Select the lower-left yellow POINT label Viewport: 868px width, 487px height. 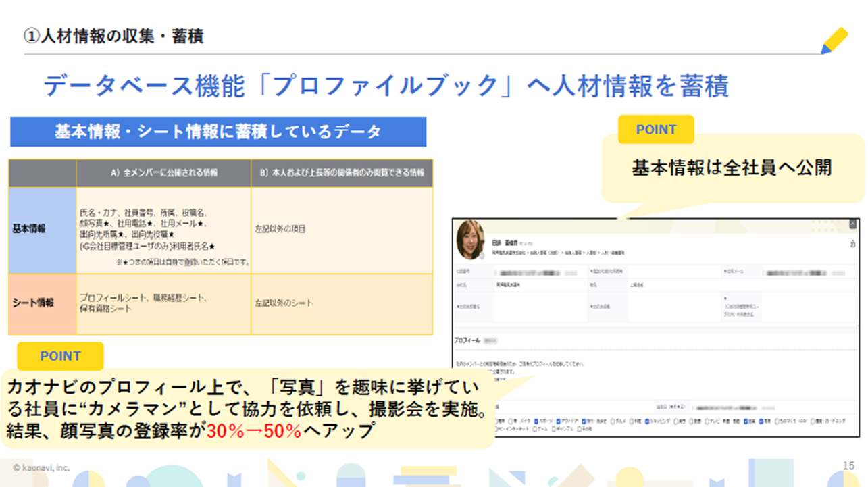point(60,356)
